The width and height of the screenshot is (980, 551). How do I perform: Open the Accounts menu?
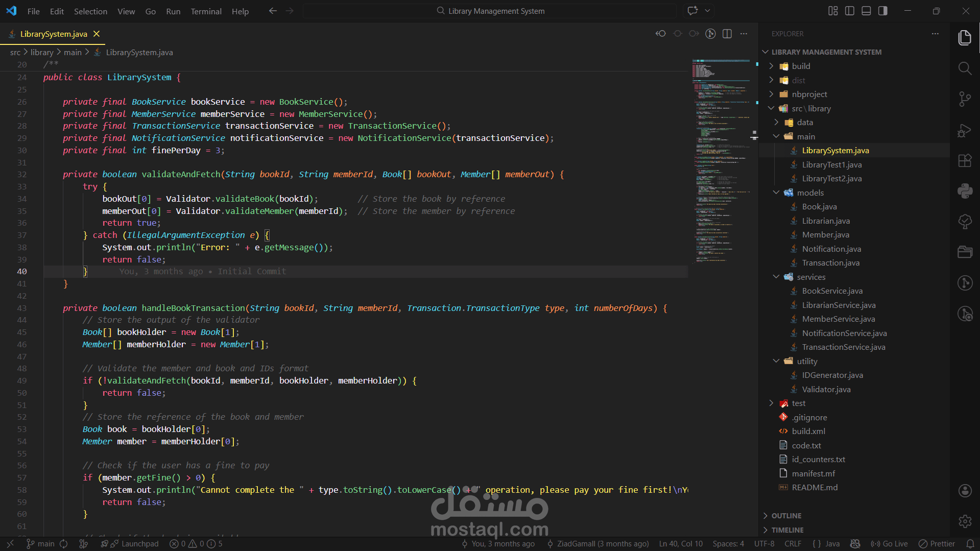965,491
